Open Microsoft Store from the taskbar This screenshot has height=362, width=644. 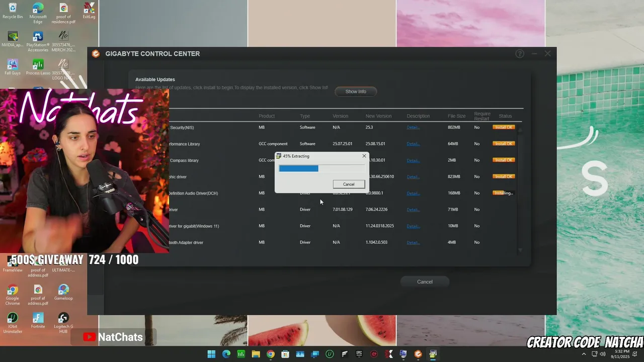285,354
